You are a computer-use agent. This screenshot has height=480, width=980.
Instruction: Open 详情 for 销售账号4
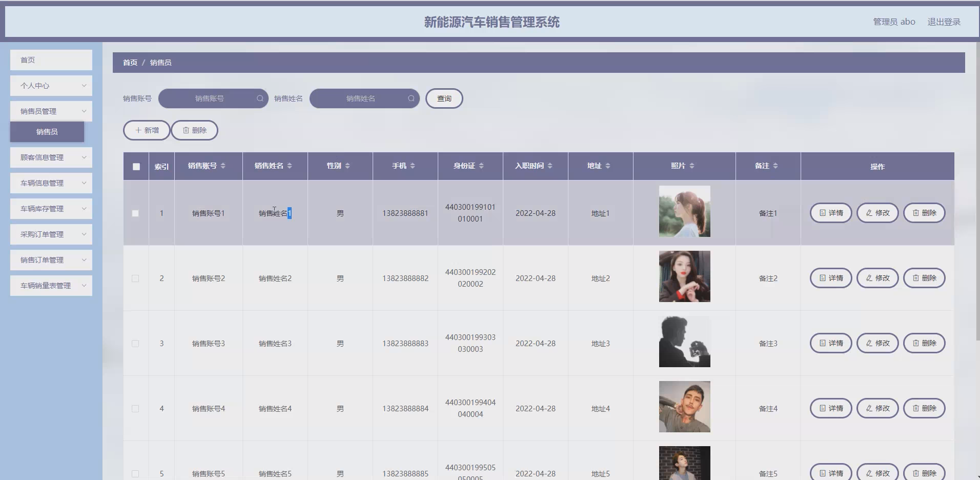point(831,408)
